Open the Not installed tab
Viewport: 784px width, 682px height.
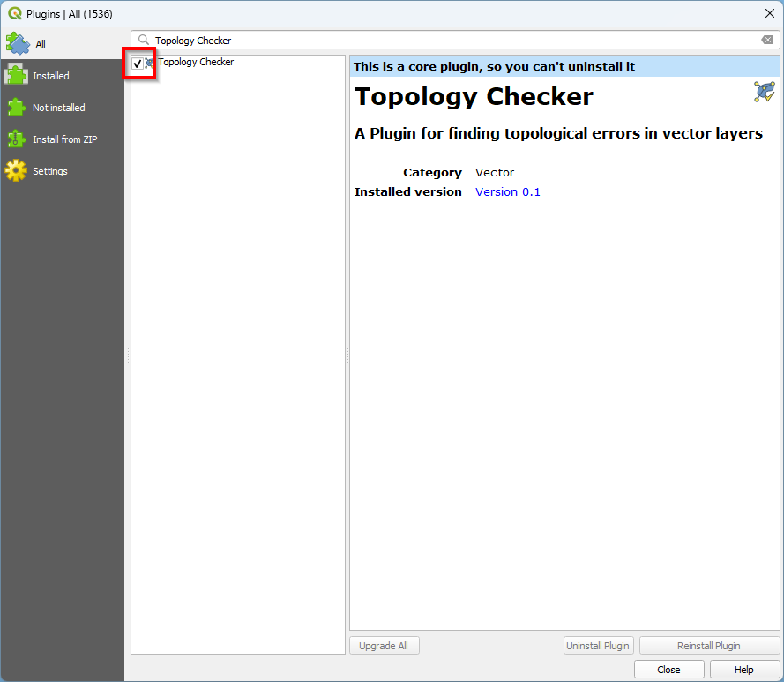(x=58, y=108)
